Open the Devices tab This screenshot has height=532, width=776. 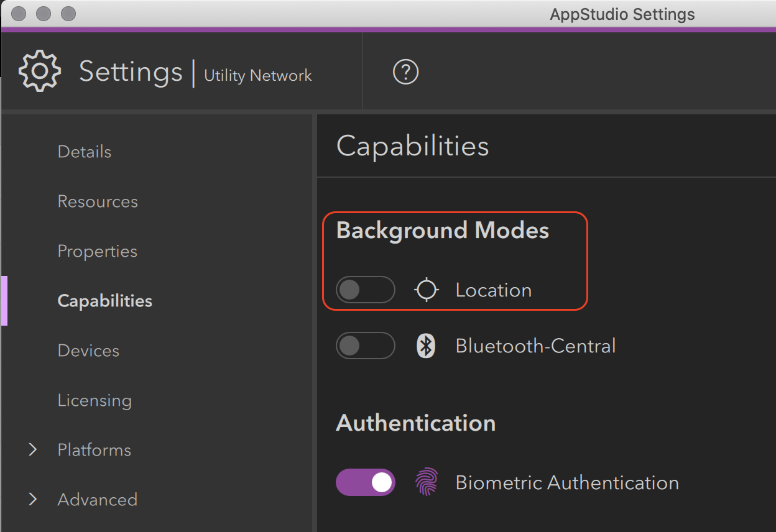88,351
